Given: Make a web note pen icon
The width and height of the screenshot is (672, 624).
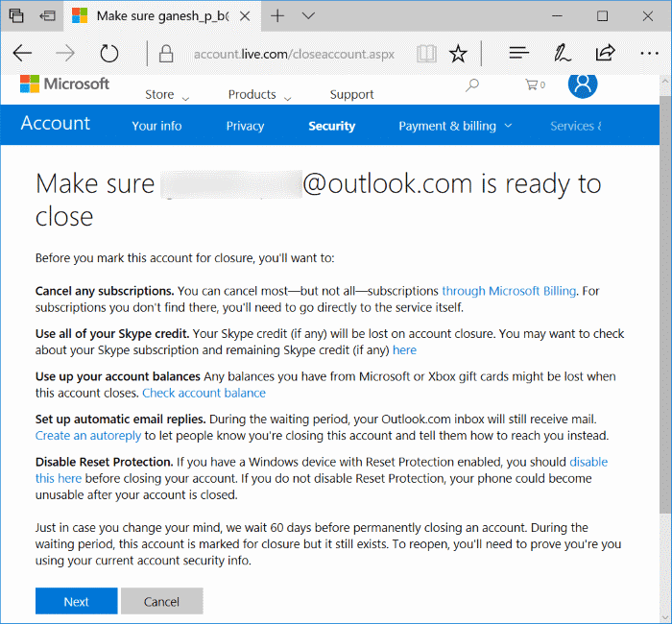Looking at the screenshot, I should 562,53.
